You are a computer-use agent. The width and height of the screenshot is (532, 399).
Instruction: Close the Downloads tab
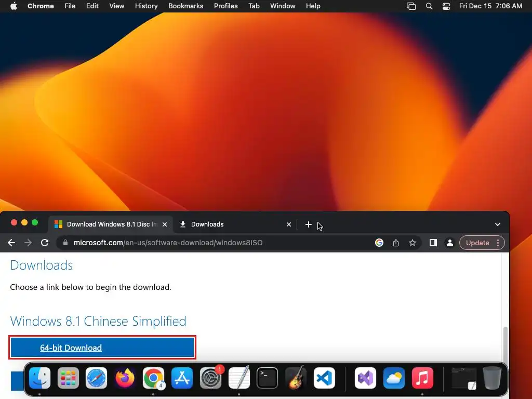[289, 224]
